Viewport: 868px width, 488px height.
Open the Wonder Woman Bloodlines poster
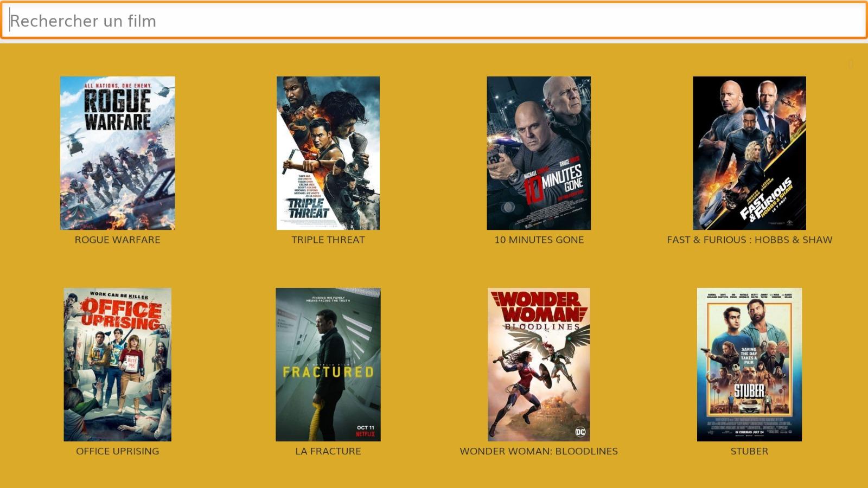click(x=539, y=364)
